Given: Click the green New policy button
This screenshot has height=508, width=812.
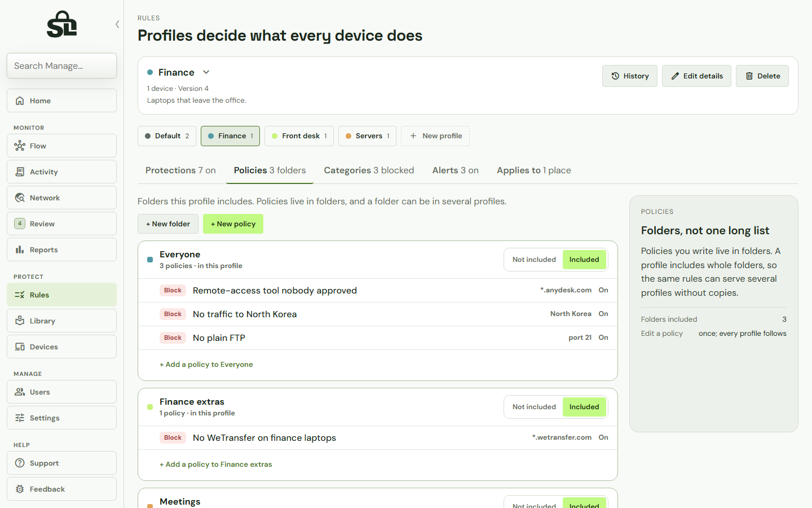Looking at the screenshot, I should (x=233, y=224).
